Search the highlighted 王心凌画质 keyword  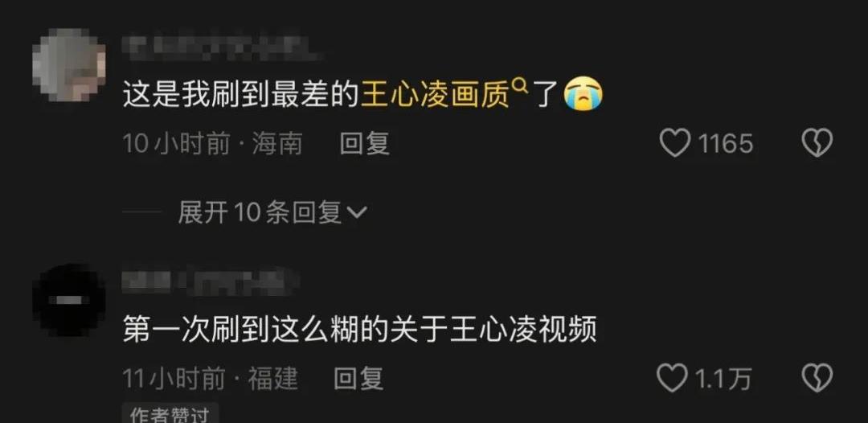click(435, 95)
